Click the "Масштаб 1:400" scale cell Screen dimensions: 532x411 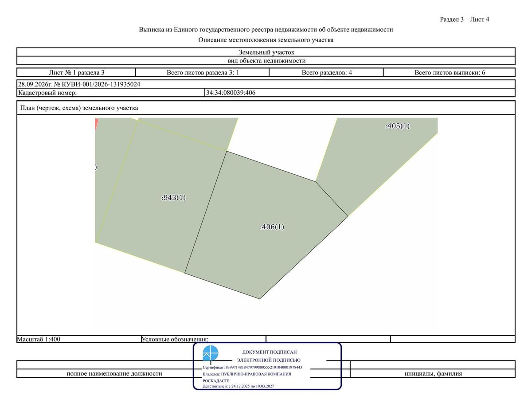point(79,339)
